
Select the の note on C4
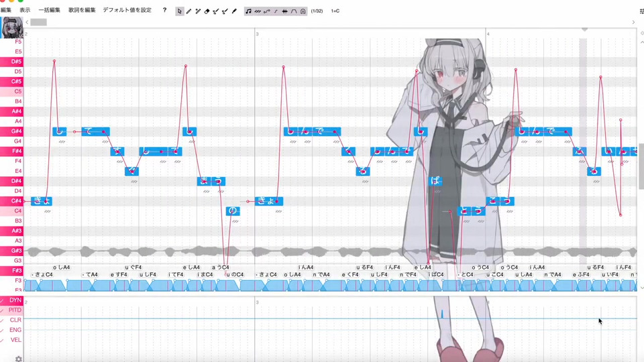[233, 211]
